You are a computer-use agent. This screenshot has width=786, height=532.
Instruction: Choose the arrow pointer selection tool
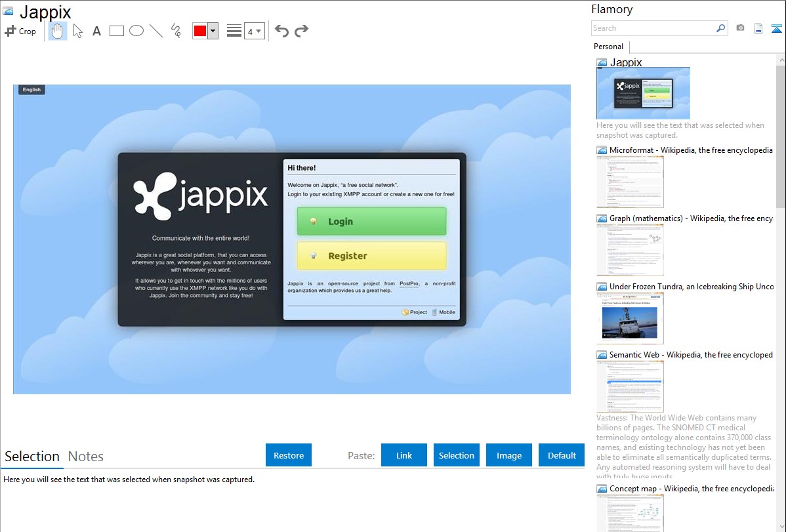[77, 31]
